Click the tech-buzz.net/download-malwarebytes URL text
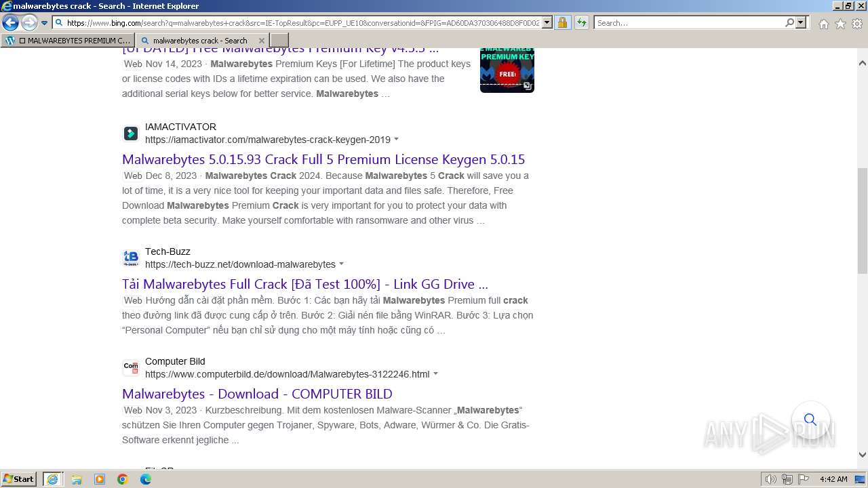The image size is (868, 488). click(x=240, y=264)
